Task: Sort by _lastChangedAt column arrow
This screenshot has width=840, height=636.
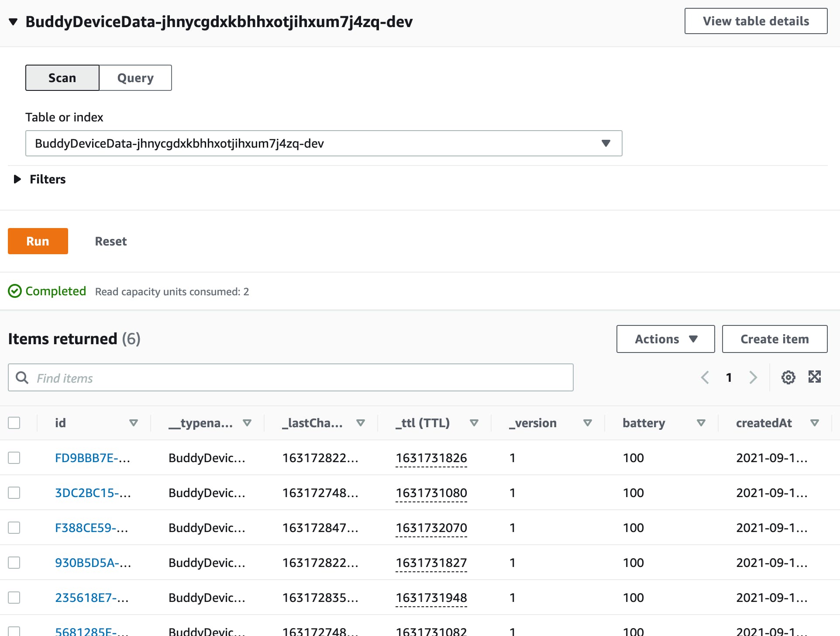Action: click(x=361, y=423)
